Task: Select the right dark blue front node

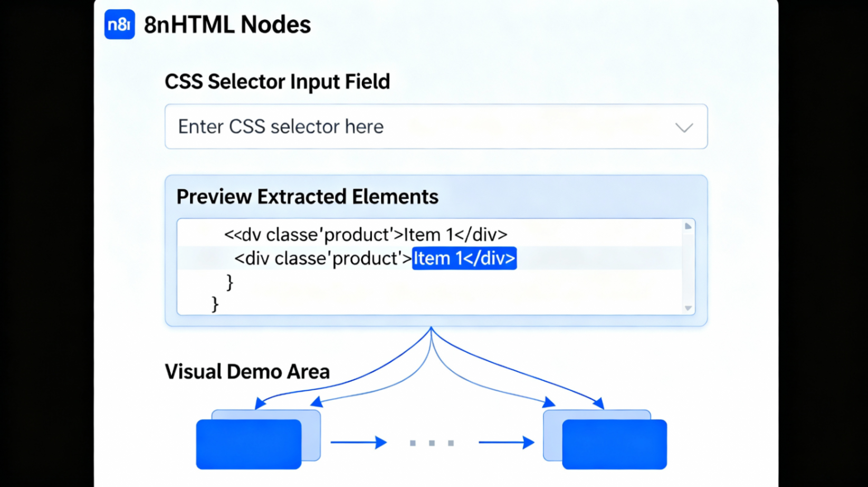Action: (x=614, y=444)
